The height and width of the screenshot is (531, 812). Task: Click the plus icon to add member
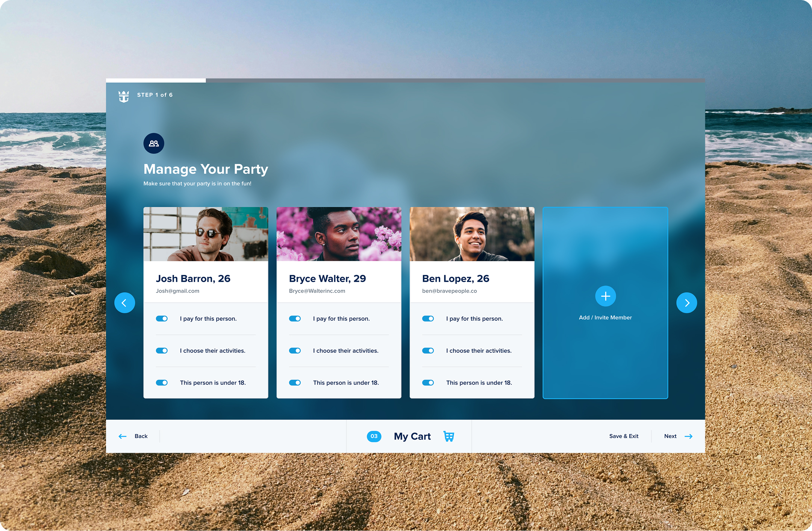(606, 296)
